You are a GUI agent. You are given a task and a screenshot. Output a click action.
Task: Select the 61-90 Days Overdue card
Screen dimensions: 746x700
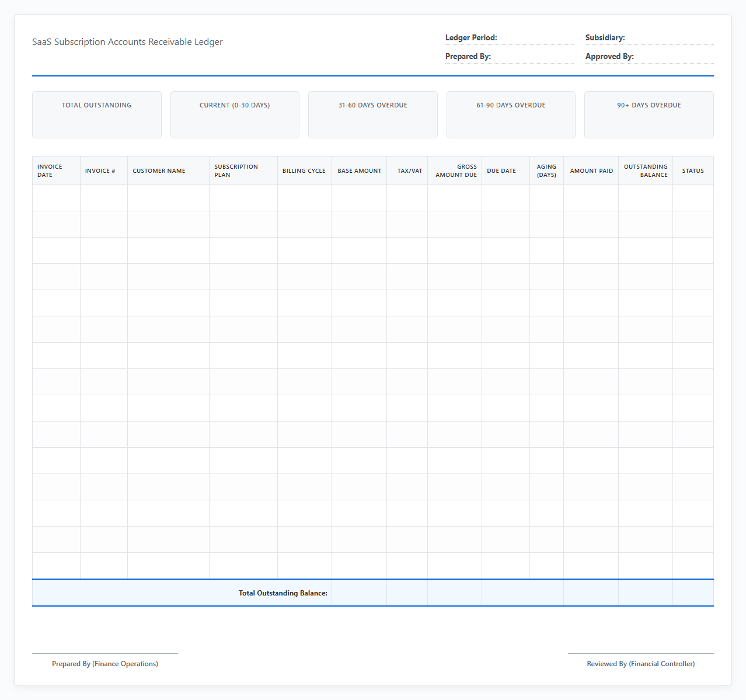click(x=511, y=114)
